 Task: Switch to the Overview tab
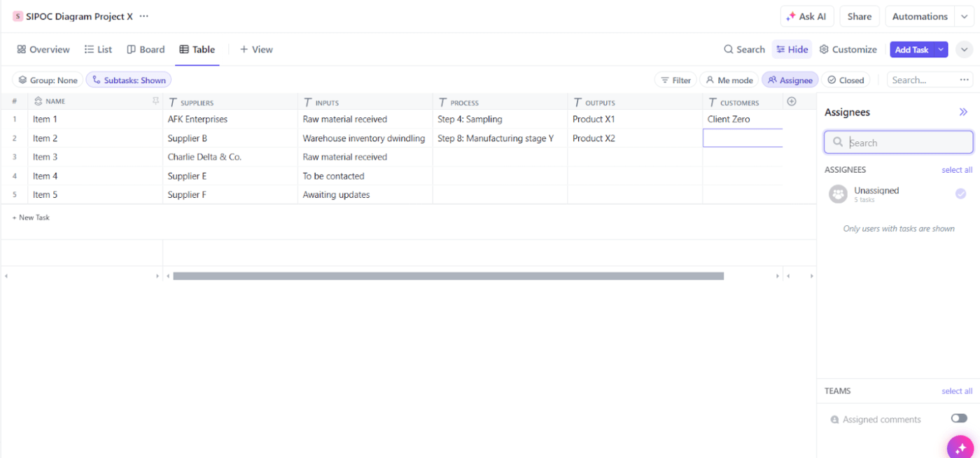click(x=43, y=50)
